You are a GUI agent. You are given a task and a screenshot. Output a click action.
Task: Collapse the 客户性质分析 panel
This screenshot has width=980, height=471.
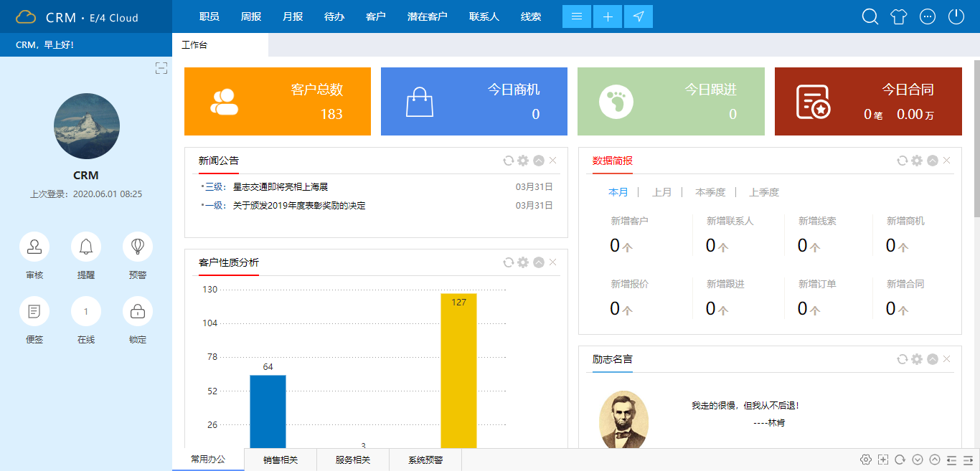click(x=538, y=262)
